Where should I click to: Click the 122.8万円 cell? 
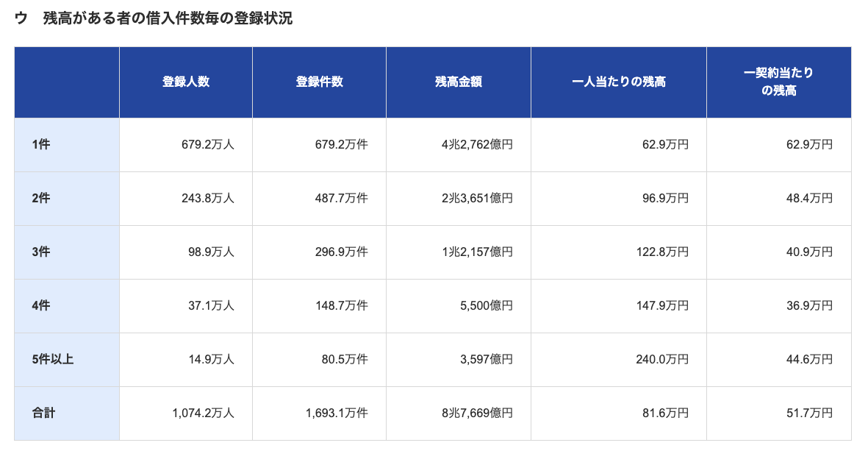pos(619,252)
